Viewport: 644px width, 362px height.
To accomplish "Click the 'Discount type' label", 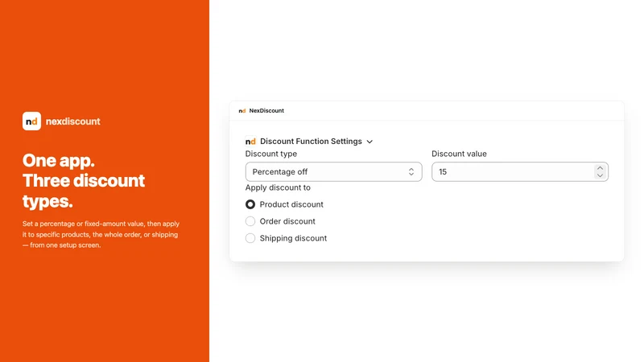I will [x=271, y=154].
